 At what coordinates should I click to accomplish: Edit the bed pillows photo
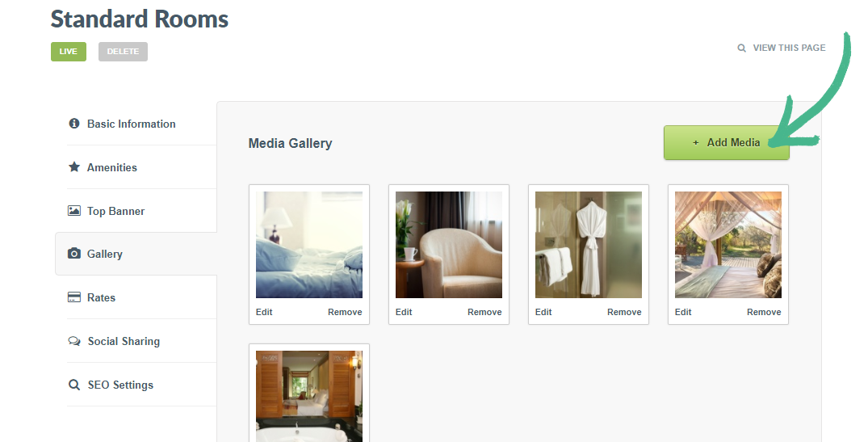(x=264, y=312)
